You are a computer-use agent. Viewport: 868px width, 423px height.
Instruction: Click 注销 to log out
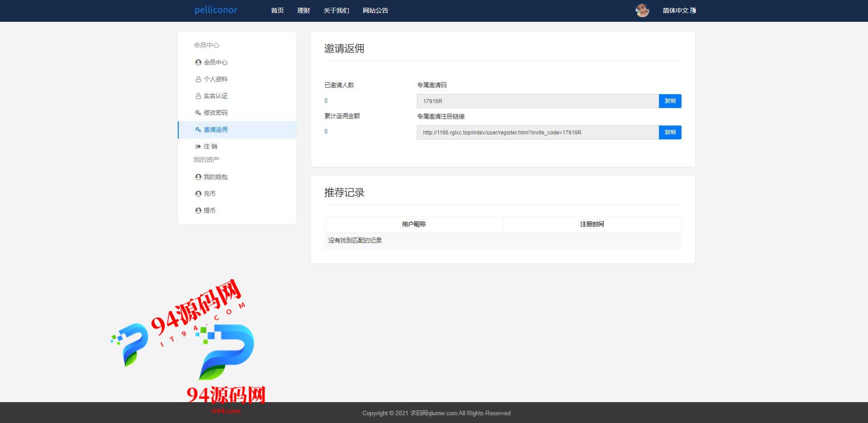[x=237, y=146]
